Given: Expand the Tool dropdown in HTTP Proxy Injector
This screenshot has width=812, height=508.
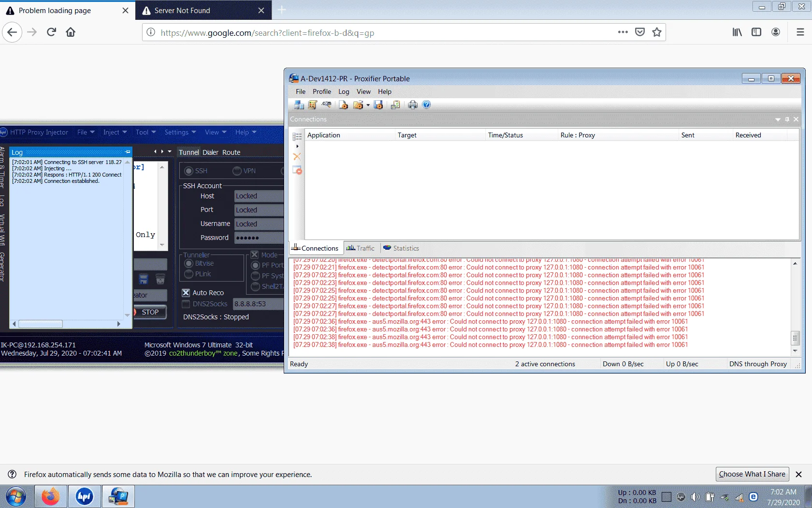Looking at the screenshot, I should click(146, 132).
